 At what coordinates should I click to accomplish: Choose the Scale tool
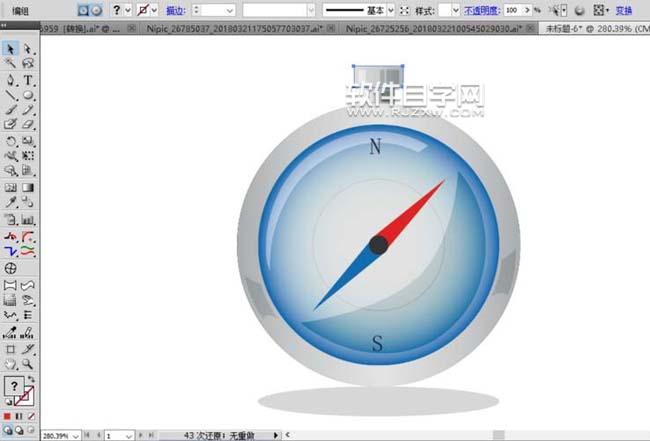click(28, 141)
